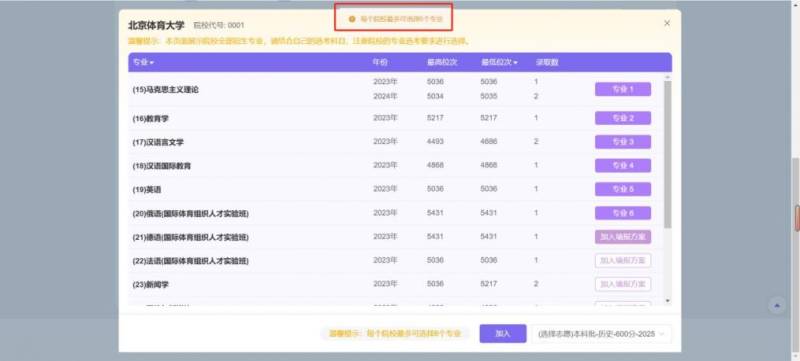Click the 5035 lowest rank cell
Viewport: 800px width, 361px height.
pyautogui.click(x=489, y=96)
